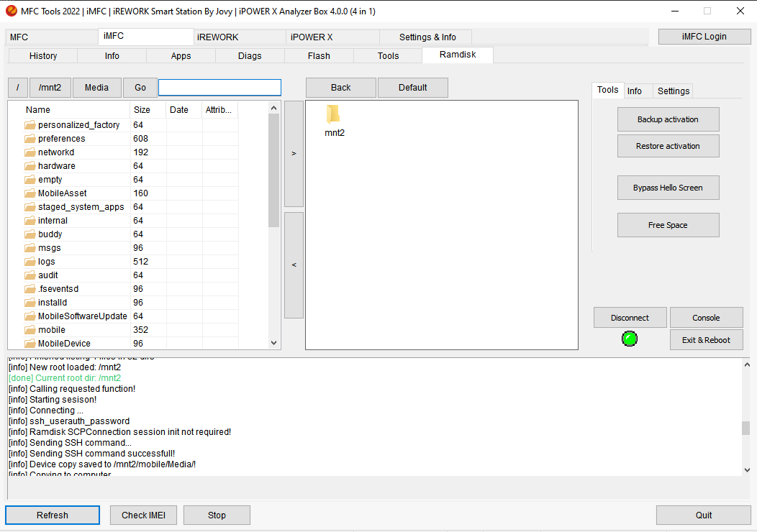Click the path input field
Viewport: 757px width, 532px height.
pos(219,88)
